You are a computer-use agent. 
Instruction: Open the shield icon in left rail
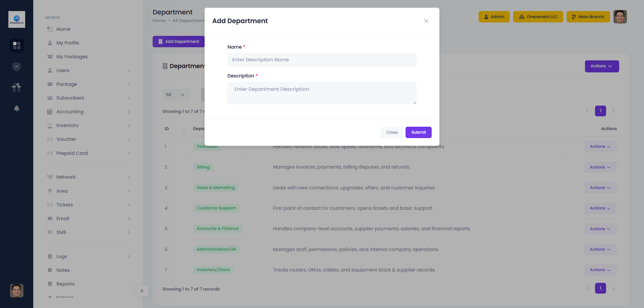pos(16,67)
